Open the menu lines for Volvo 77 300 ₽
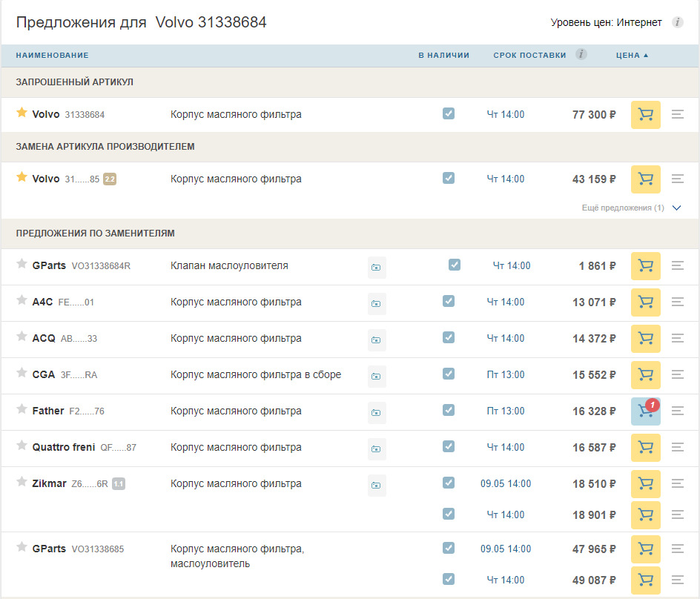The height and width of the screenshot is (599, 700). [677, 115]
